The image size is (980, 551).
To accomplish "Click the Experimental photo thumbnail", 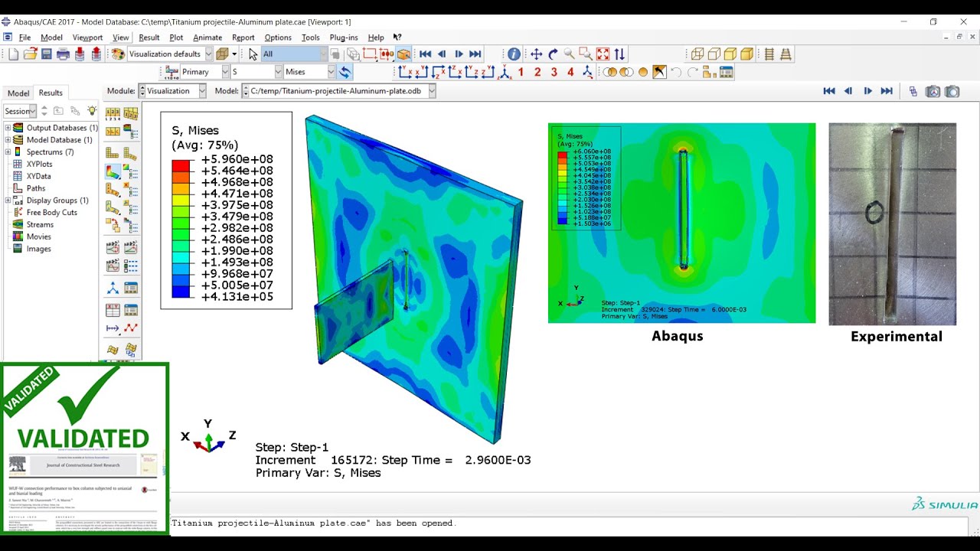I will click(893, 224).
